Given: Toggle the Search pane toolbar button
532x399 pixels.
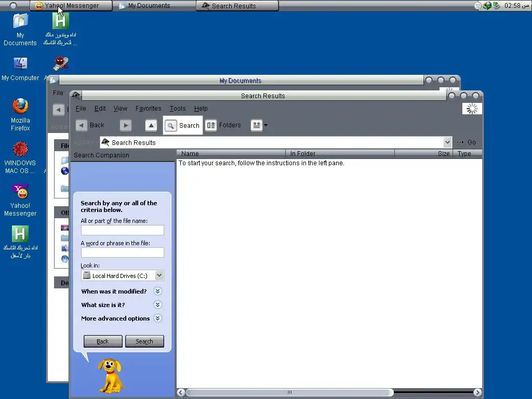Looking at the screenshot, I should click(182, 126).
